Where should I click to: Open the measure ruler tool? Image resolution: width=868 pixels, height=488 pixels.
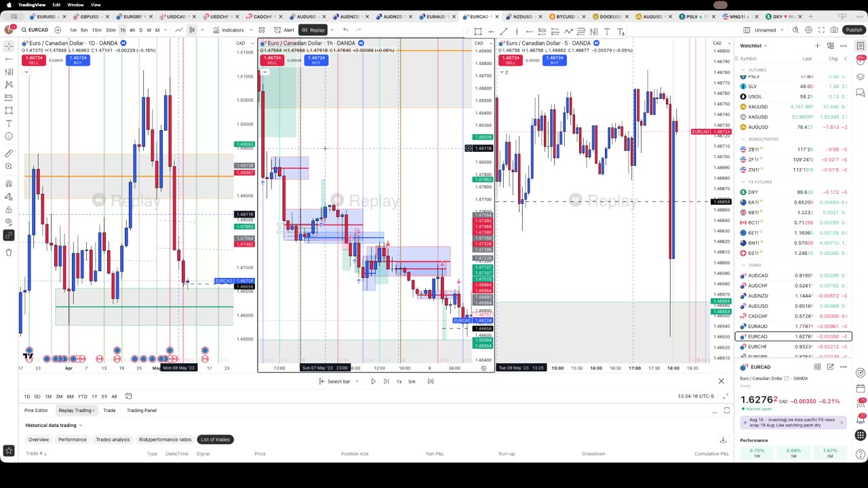click(x=9, y=153)
